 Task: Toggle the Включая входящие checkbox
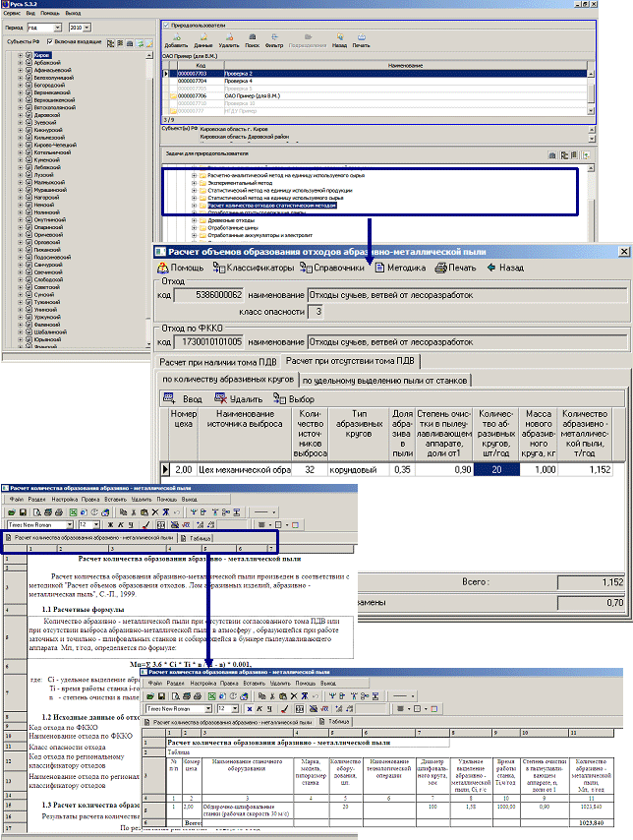click(x=48, y=43)
